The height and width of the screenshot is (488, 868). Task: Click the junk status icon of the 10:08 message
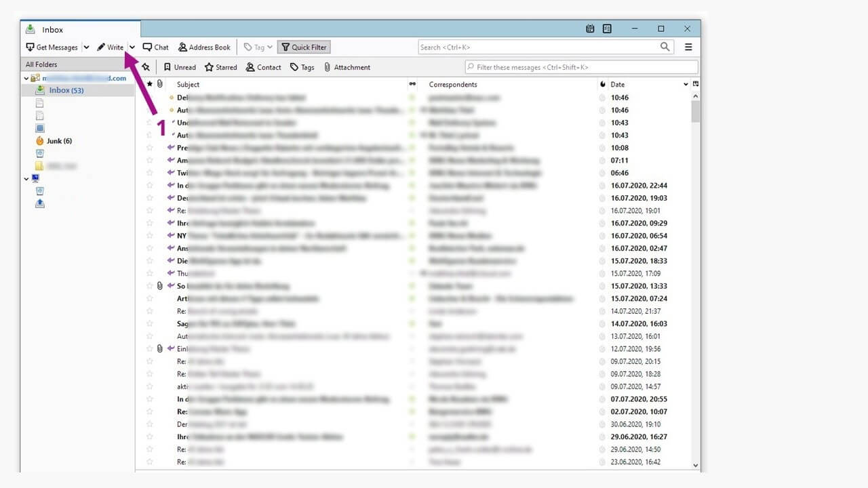click(602, 148)
